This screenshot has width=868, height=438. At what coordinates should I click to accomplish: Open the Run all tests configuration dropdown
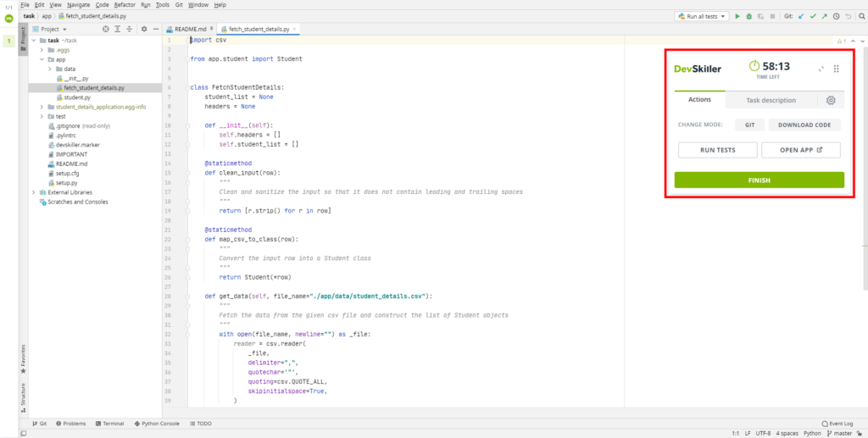click(702, 16)
